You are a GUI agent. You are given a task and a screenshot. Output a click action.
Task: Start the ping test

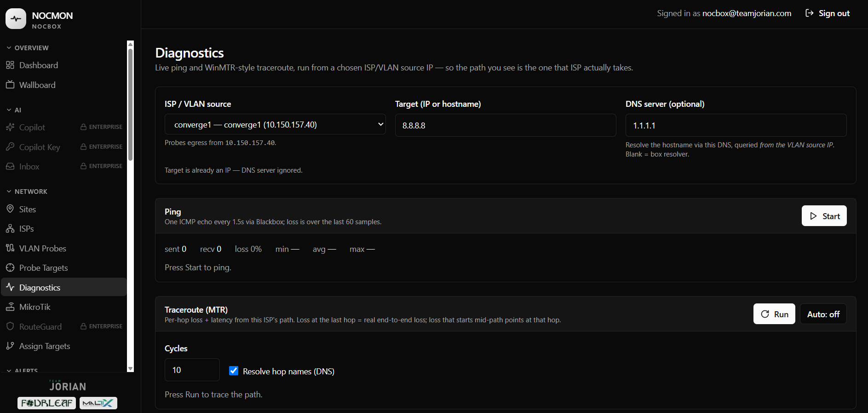pos(824,216)
